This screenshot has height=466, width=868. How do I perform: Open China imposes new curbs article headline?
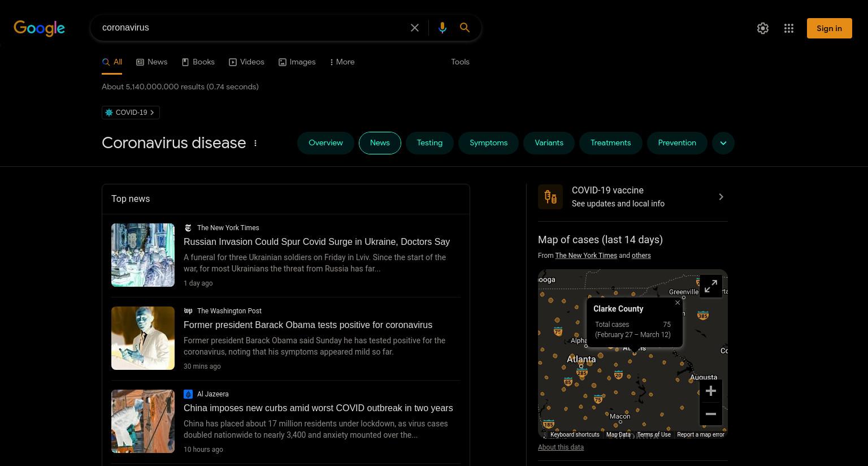pyautogui.click(x=318, y=408)
